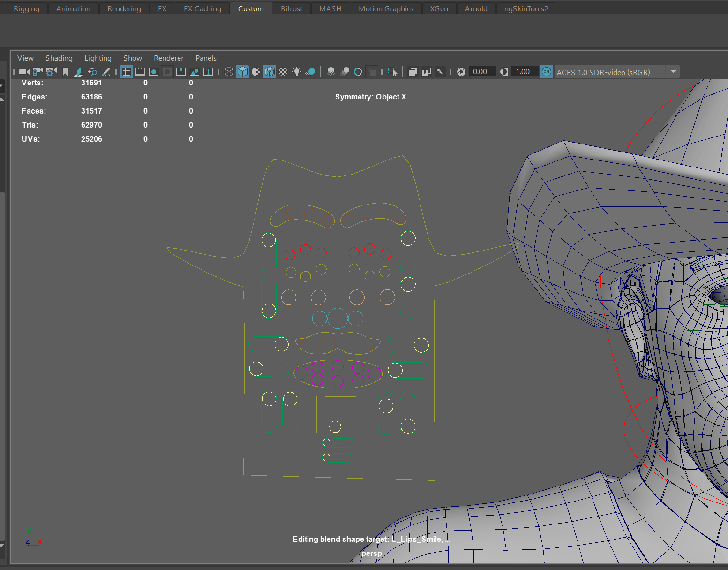Viewport: 728px width, 570px height.
Task: Click the select camera icon
Action: [24, 72]
